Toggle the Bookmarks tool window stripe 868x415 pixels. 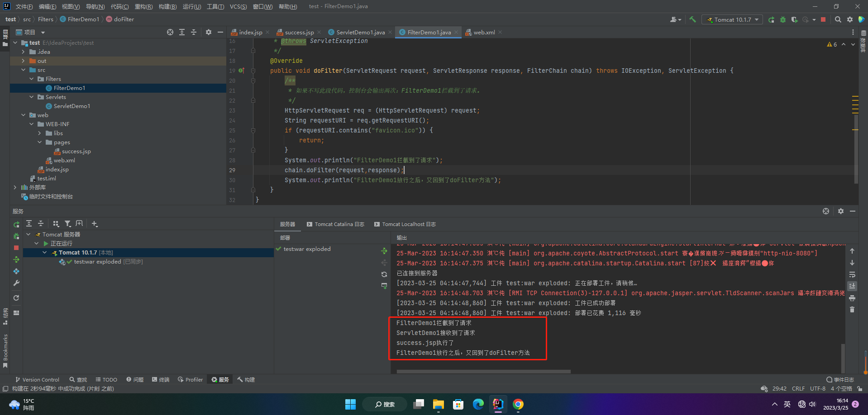(x=5, y=350)
